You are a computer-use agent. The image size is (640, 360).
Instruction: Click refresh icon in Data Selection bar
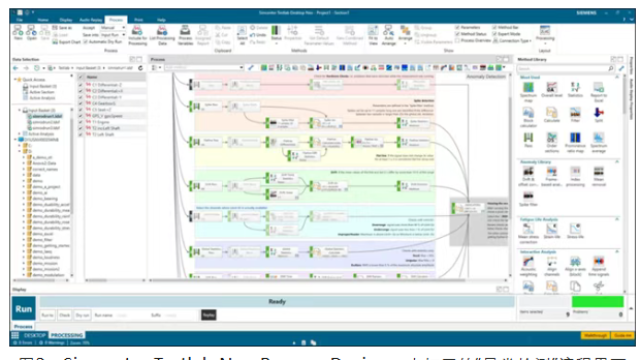(140, 68)
